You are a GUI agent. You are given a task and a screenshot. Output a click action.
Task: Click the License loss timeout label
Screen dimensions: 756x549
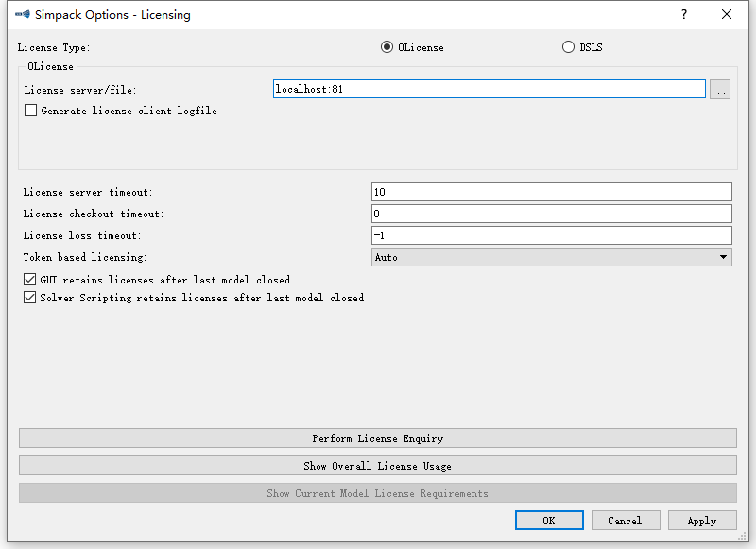click(82, 235)
